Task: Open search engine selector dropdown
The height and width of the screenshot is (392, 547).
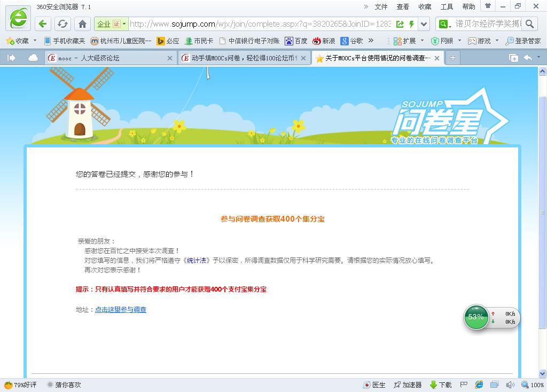Action: [445, 24]
